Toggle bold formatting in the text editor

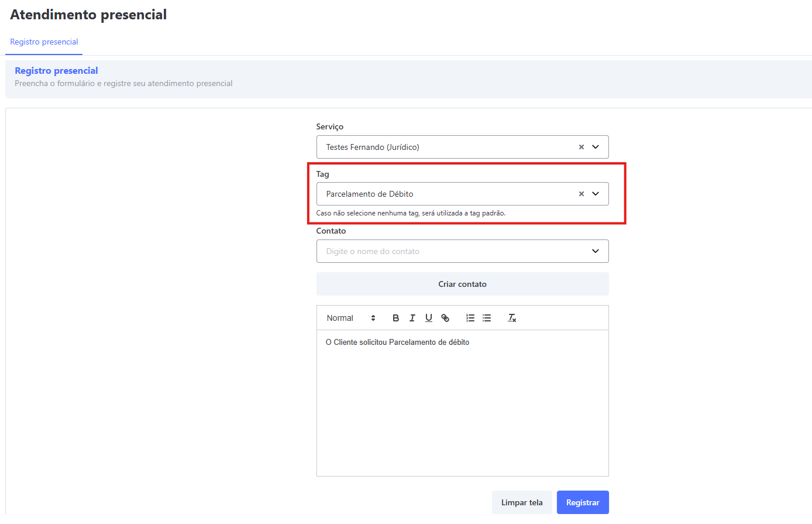[395, 317]
